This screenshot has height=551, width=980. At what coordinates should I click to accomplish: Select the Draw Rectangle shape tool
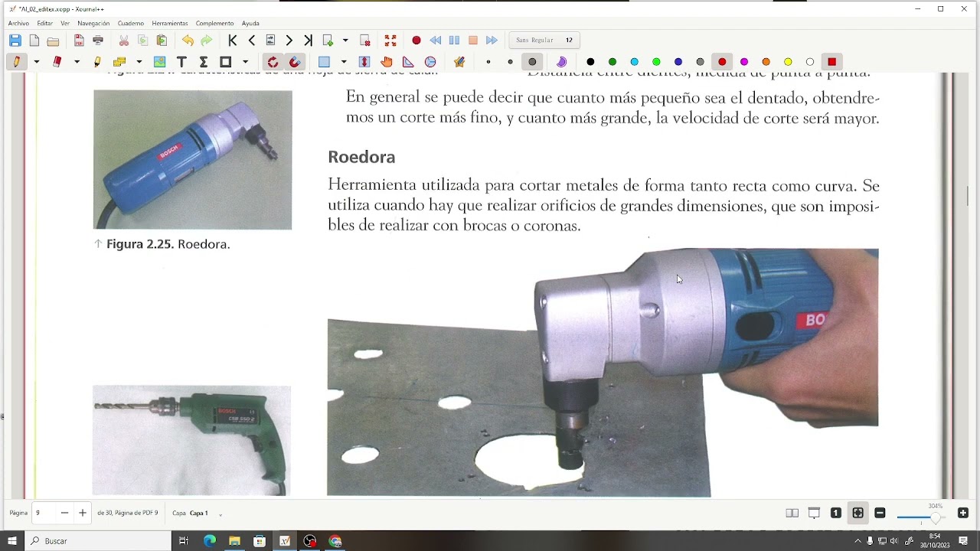click(x=226, y=62)
